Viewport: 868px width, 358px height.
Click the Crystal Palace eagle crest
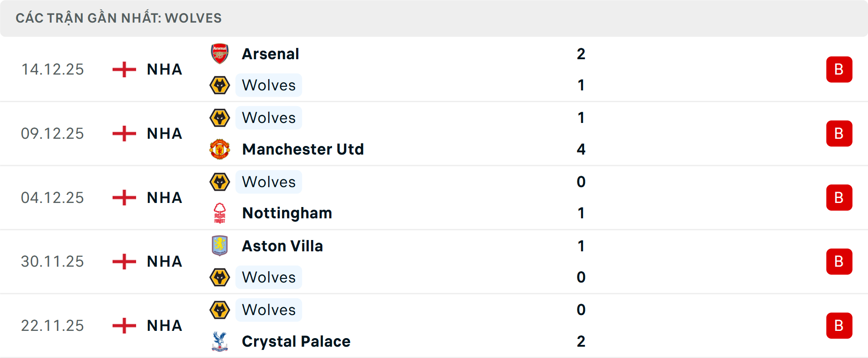click(220, 341)
